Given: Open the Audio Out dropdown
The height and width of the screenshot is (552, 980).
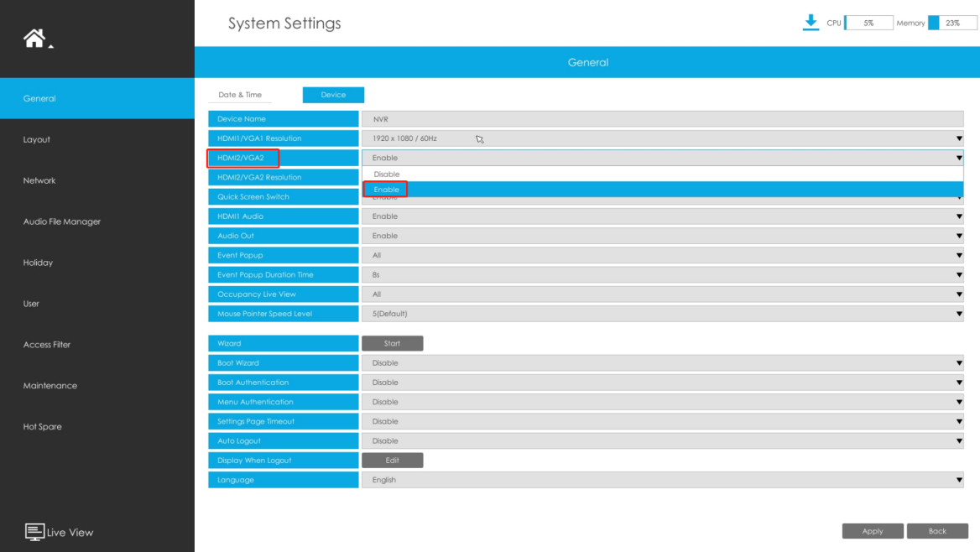Looking at the screenshot, I should pyautogui.click(x=663, y=236).
